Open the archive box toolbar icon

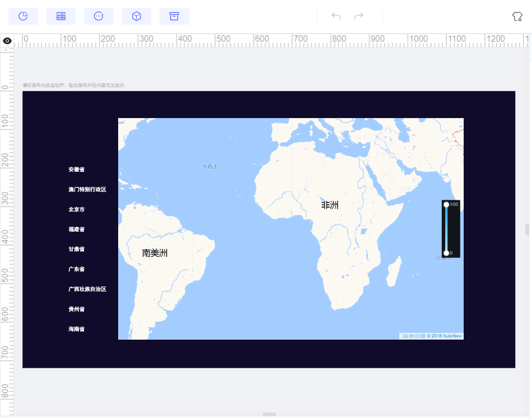(174, 16)
